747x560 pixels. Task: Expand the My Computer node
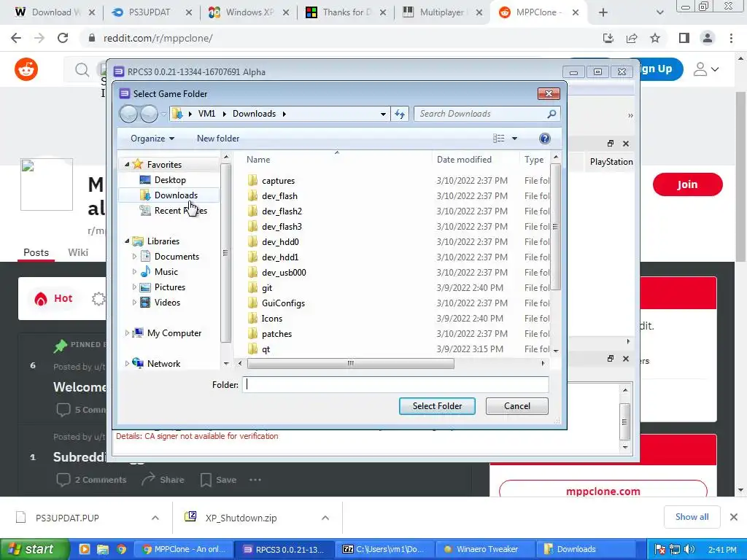click(x=127, y=332)
